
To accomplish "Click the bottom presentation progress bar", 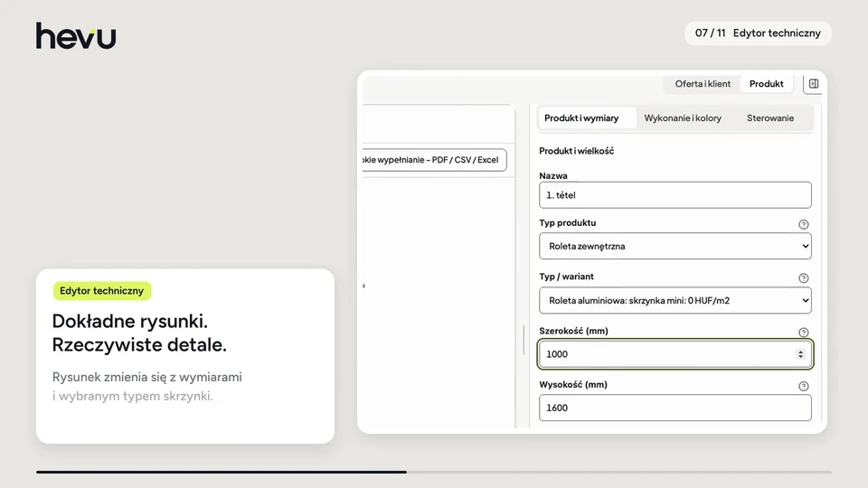I will pyautogui.click(x=434, y=472).
